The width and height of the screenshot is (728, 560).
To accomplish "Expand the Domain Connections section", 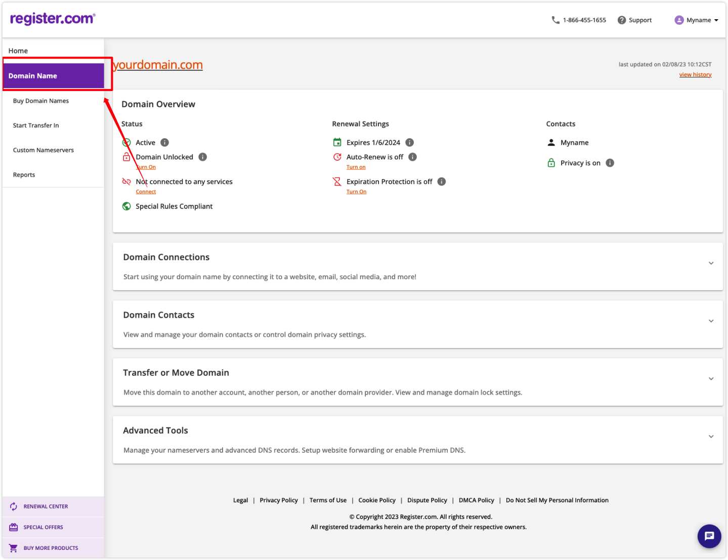I will (711, 263).
